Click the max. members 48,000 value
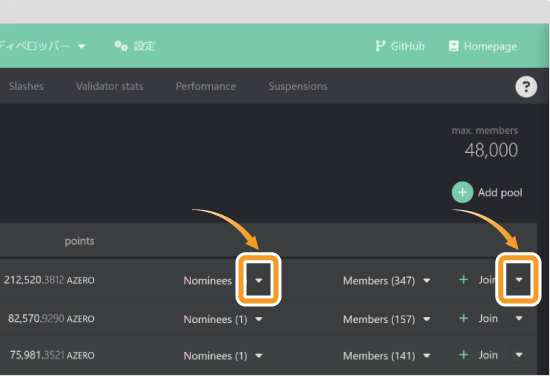The image size is (550, 376). 491,150
